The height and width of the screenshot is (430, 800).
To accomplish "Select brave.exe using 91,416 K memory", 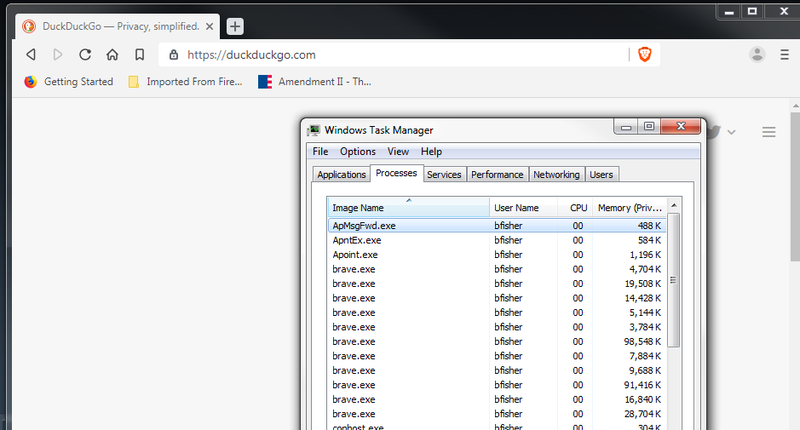I will pyautogui.click(x=496, y=385).
